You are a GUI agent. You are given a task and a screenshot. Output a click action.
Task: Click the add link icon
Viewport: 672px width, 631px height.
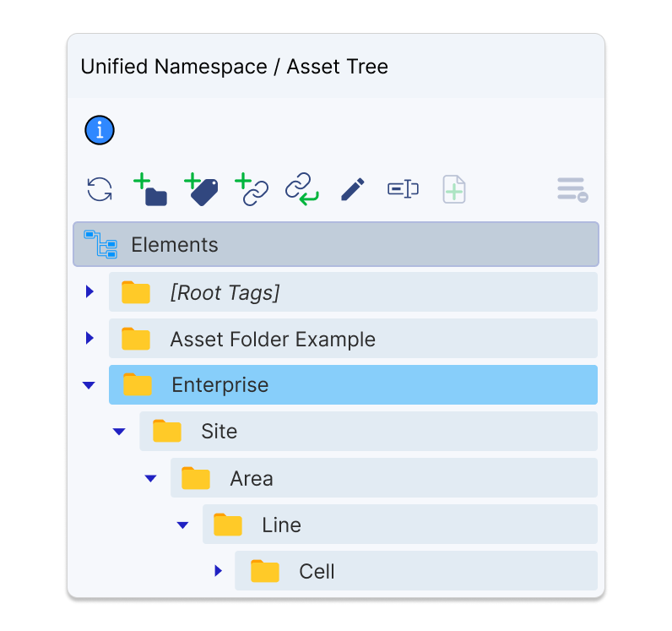coord(252,189)
